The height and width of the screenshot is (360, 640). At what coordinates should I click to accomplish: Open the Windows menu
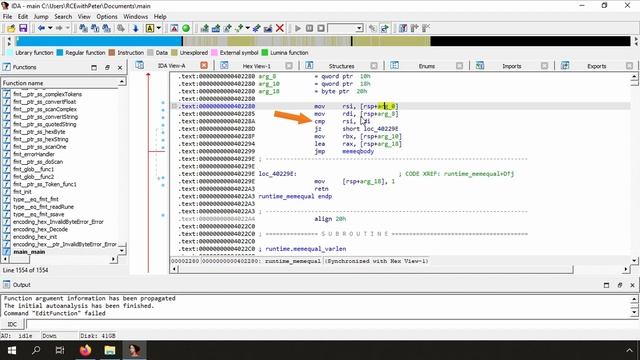136,17
